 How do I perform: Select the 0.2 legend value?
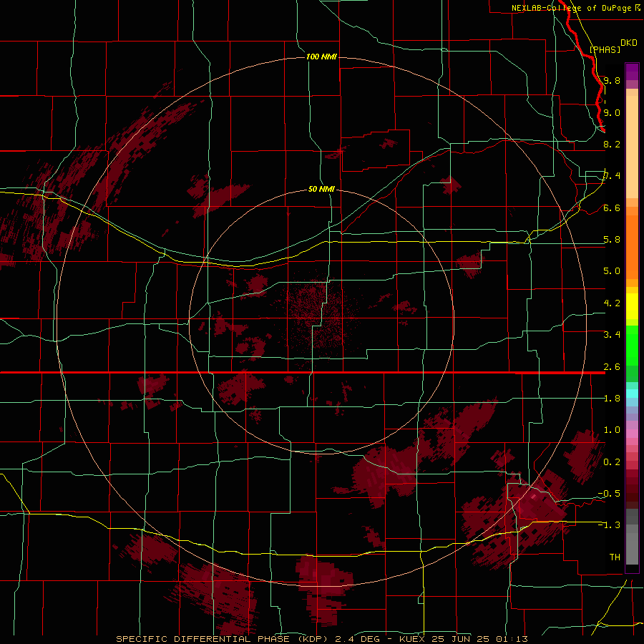612,462
